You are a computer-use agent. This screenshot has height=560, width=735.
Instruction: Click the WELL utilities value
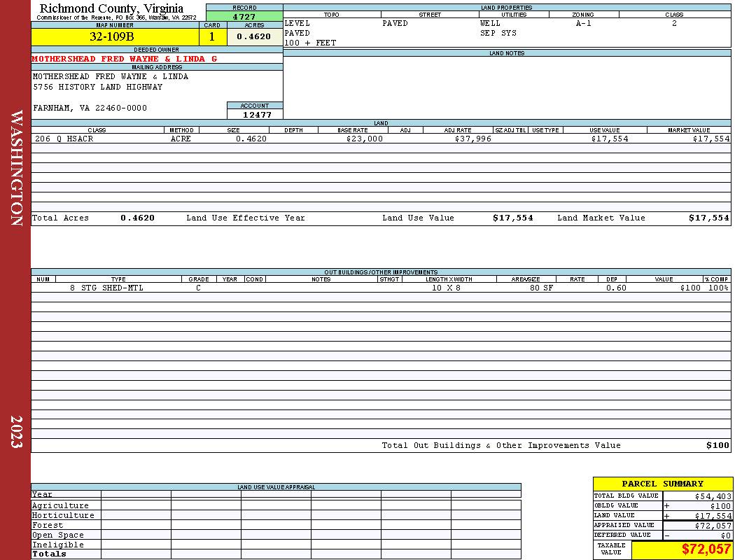coord(490,23)
